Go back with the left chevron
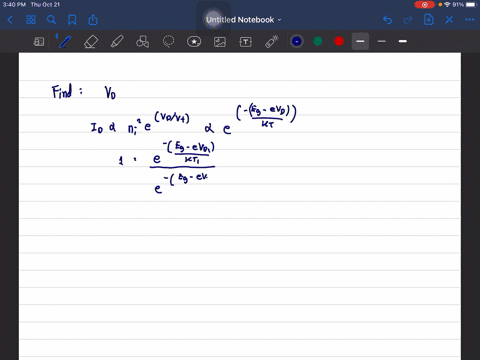480x360 pixels. 10,20
